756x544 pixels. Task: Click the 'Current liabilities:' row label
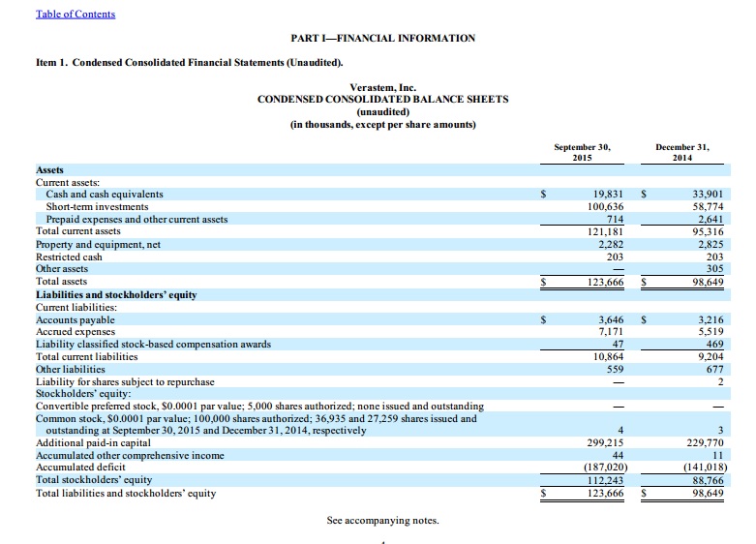point(76,307)
